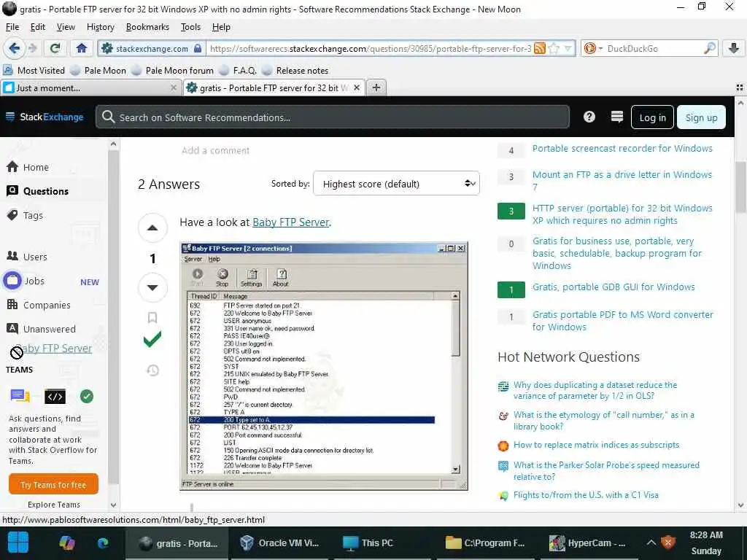This screenshot has width=747, height=560.
Task: Click the security shield tray icon
Action: (668, 542)
